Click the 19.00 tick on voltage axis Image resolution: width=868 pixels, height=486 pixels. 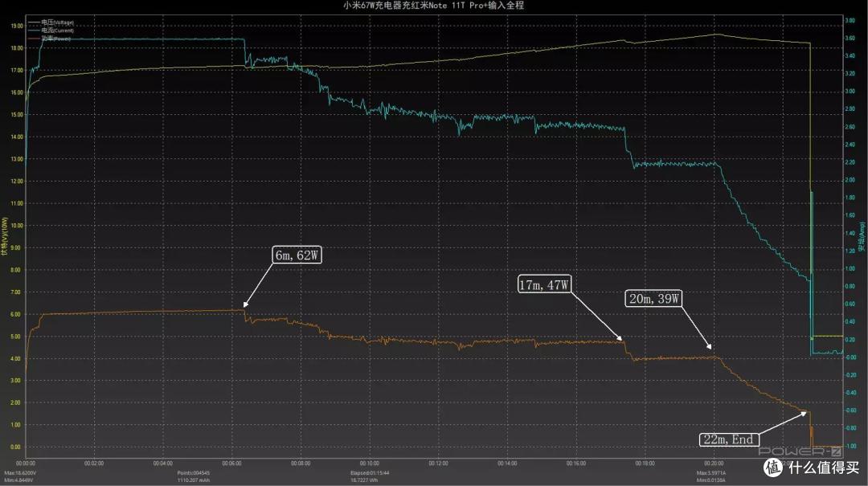click(x=17, y=26)
